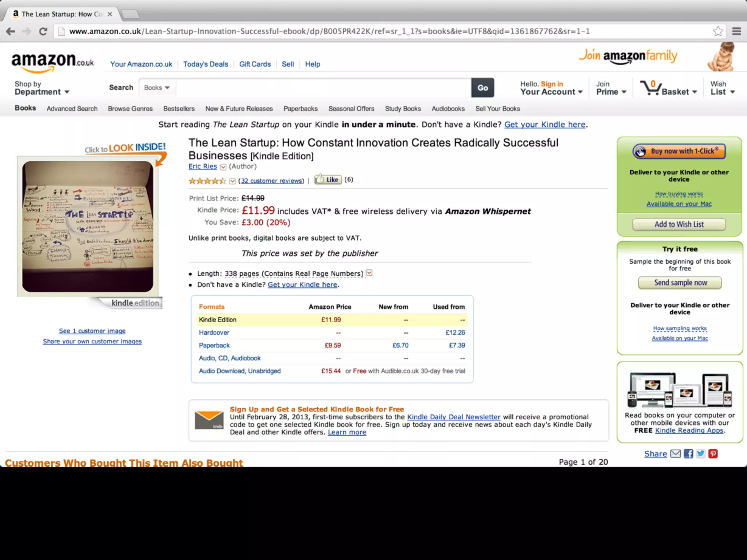Bookmark page with the star icon
The image size is (747, 560).
(718, 31)
